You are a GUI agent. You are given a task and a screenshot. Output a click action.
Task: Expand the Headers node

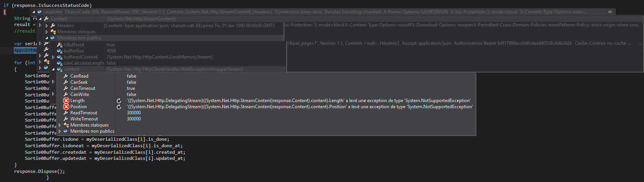click(47, 26)
